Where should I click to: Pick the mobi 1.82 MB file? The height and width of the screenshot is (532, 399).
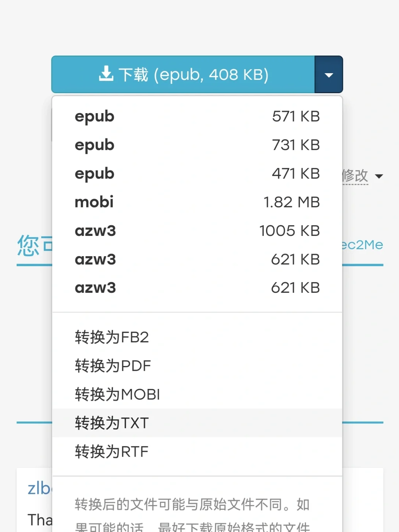[197, 202]
